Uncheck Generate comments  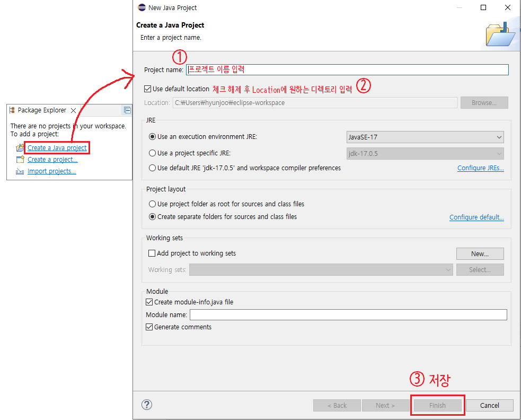click(149, 327)
